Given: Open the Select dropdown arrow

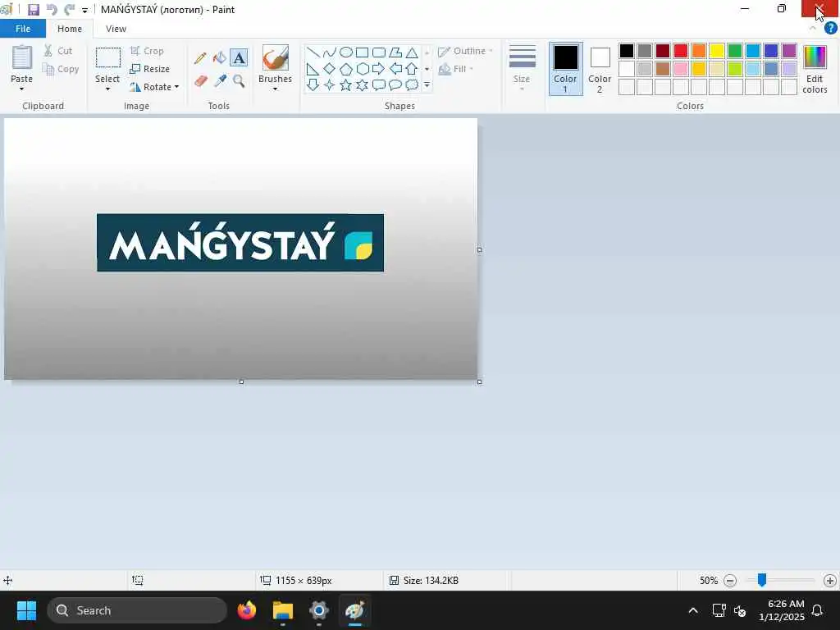Looking at the screenshot, I should [x=107, y=89].
